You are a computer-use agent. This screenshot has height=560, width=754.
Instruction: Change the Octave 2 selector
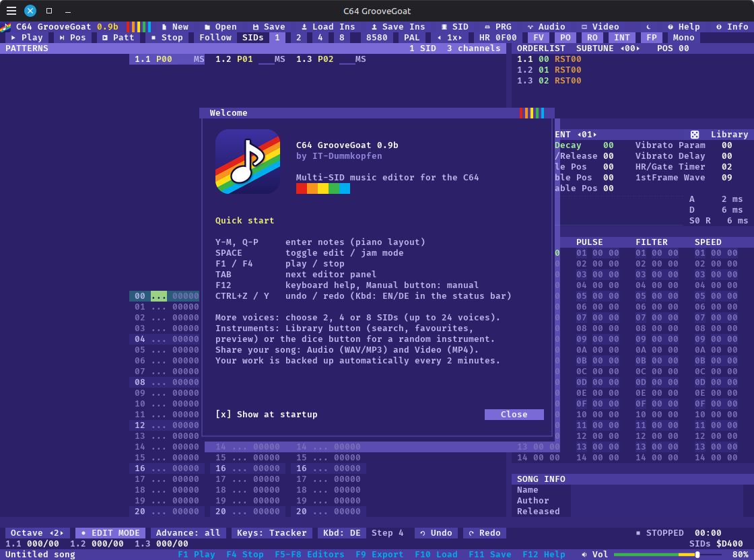pos(38,532)
